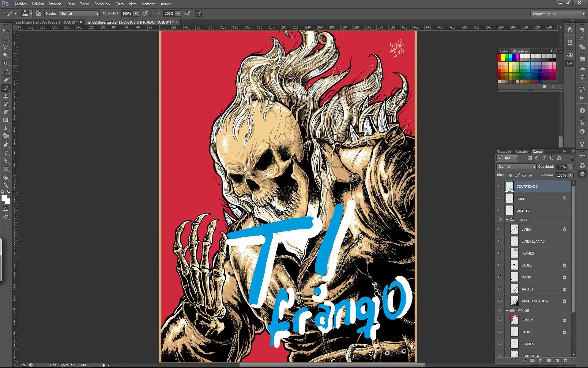Toggle lock all padlock in Bloq. row
588x368 pixels.
(531, 175)
